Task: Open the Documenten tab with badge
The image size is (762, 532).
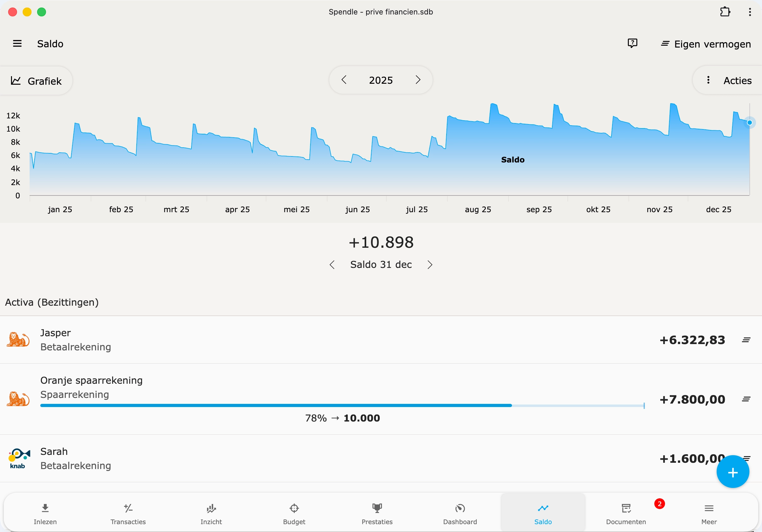Action: (626, 513)
